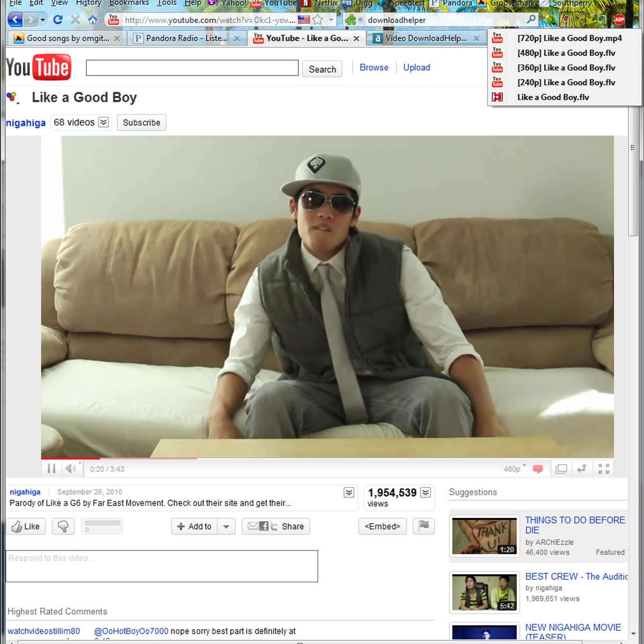Select [720p] Like a Good Boy.mp4 download
The height and width of the screenshot is (644, 644).
569,38
